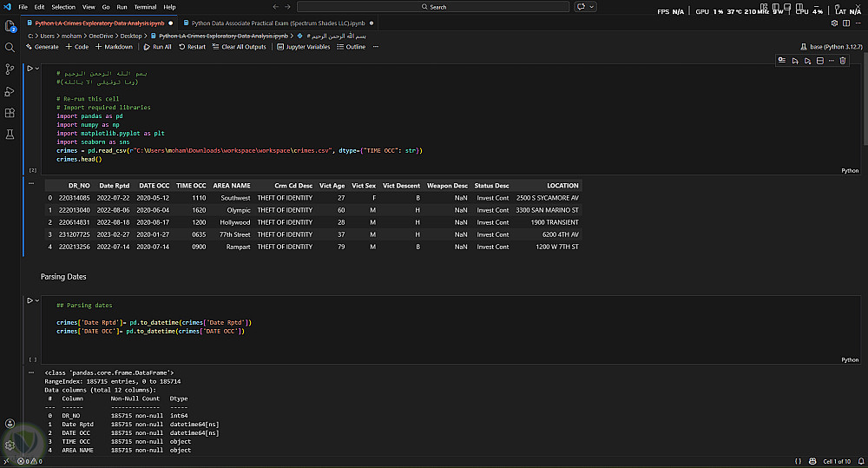The height and width of the screenshot is (468, 868).
Task: Click Restart kernel in notebook toolbar
Action: pos(192,47)
